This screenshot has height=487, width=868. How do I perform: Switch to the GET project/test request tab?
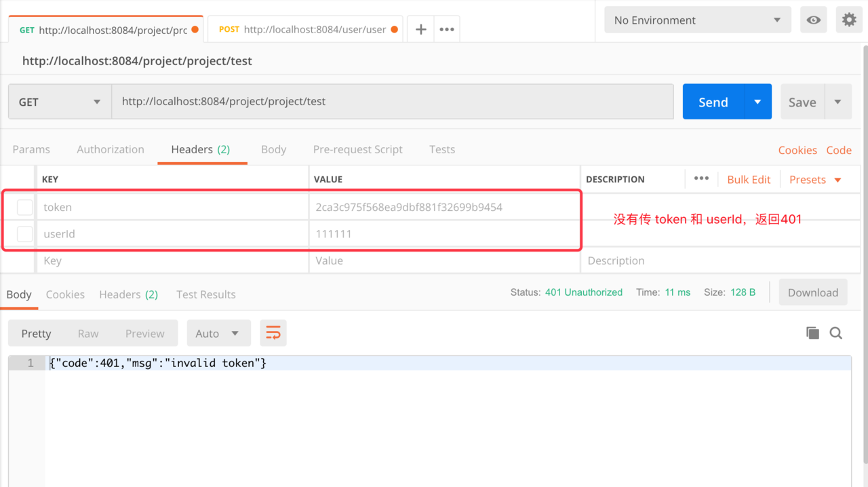click(x=106, y=30)
